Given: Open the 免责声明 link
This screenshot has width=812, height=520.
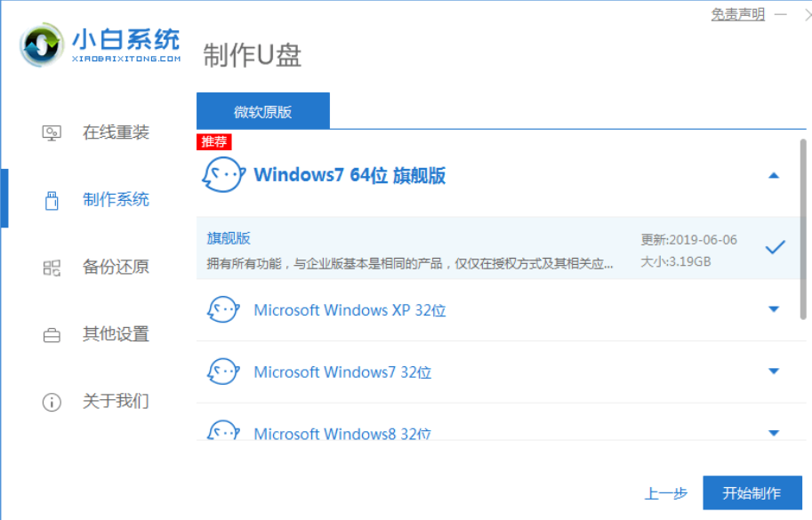Looking at the screenshot, I should (737, 15).
